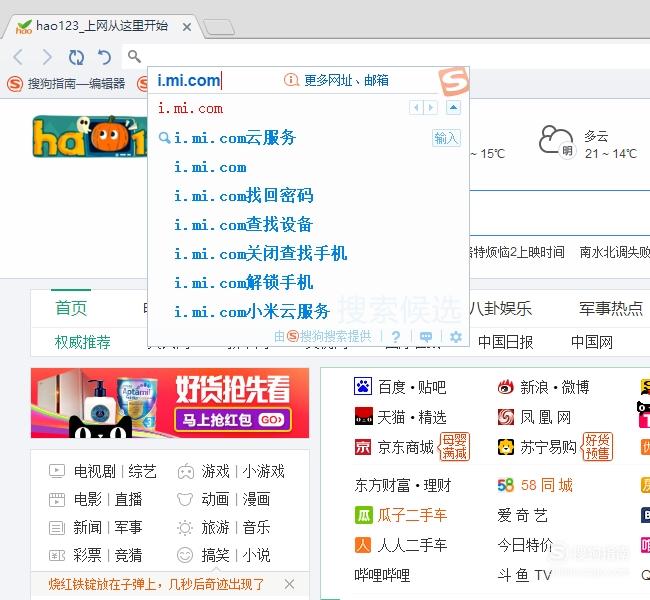
Task: Click the hao123 pumpkin logo
Action: [90, 136]
